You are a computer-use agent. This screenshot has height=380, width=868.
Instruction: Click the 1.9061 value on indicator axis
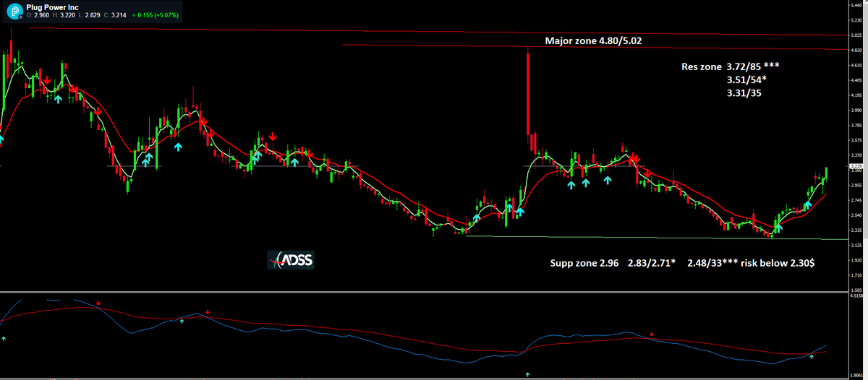click(857, 375)
